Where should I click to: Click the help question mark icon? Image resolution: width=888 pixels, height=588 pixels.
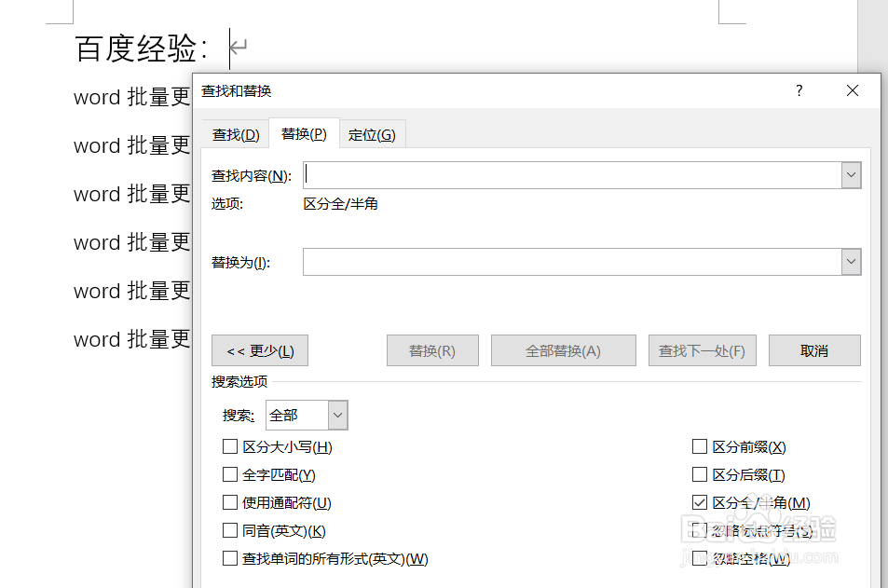[x=799, y=90]
